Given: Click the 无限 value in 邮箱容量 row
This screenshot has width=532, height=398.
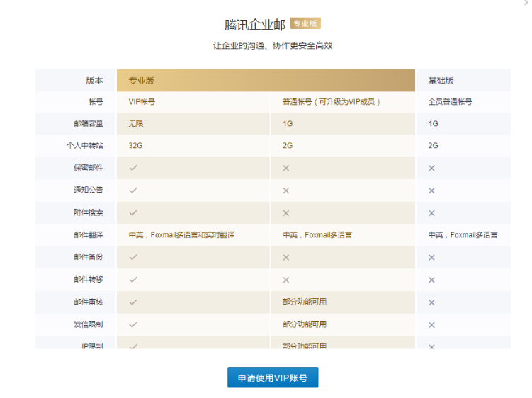Looking at the screenshot, I should coord(136,123).
